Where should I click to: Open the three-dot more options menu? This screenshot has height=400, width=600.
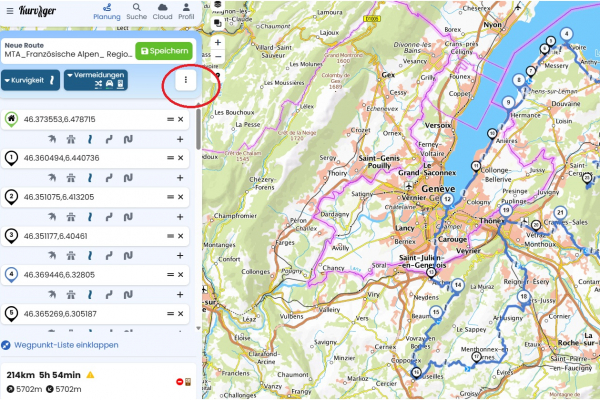click(x=183, y=81)
